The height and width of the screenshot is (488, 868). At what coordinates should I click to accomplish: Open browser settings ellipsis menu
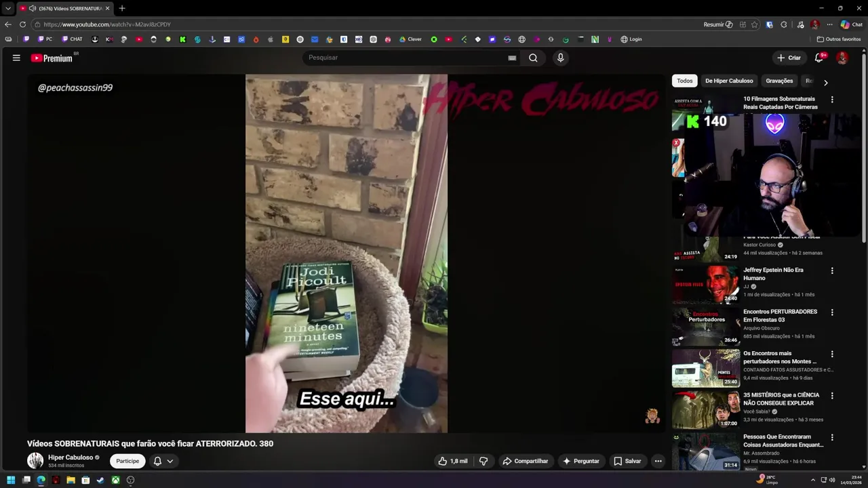point(829,24)
